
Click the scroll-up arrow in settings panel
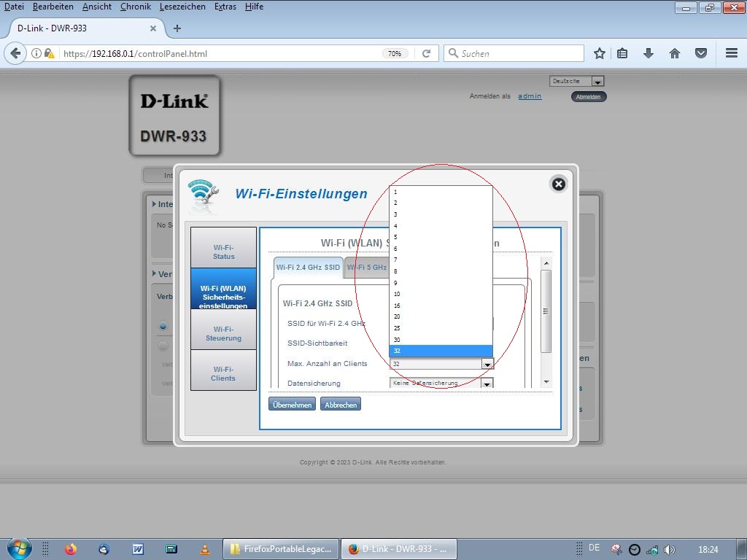[x=546, y=262]
